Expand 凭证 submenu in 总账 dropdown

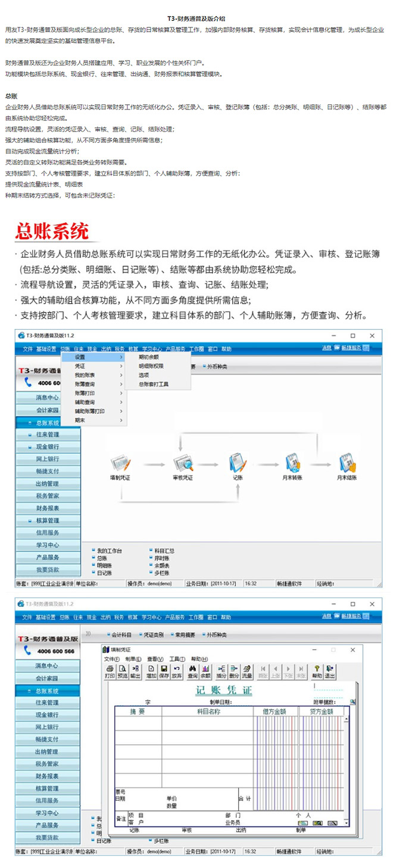tap(94, 366)
